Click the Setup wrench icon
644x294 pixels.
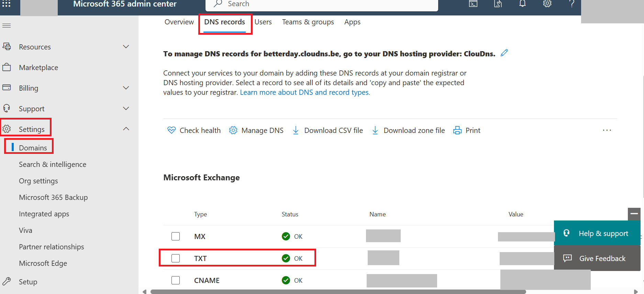point(7,281)
